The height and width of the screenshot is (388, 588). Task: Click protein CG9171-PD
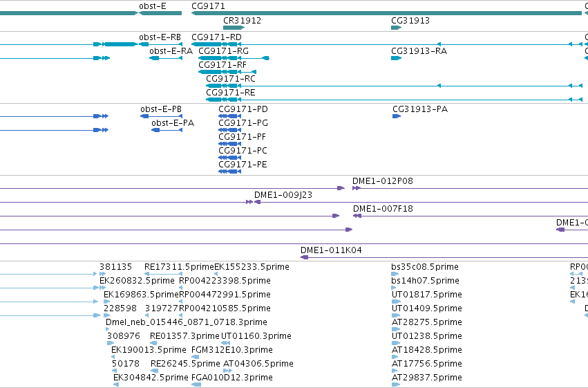coord(243,109)
